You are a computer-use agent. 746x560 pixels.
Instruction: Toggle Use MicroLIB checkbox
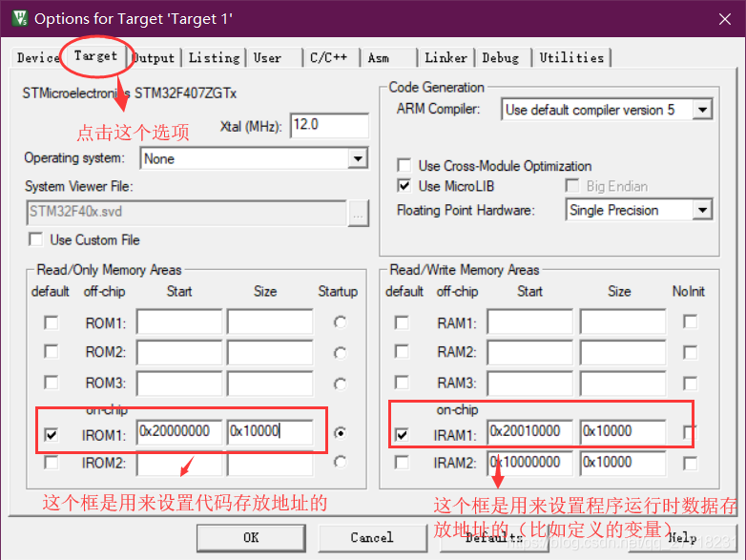404,186
